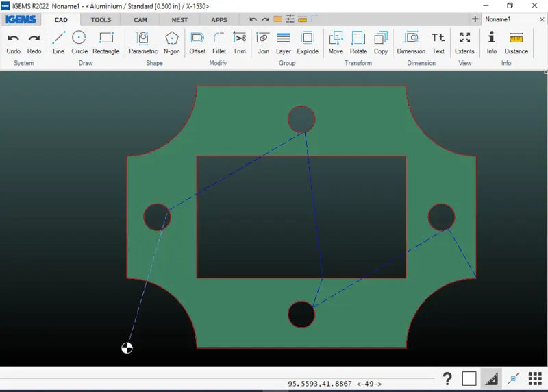Click the Trim tool icon

coord(239,42)
